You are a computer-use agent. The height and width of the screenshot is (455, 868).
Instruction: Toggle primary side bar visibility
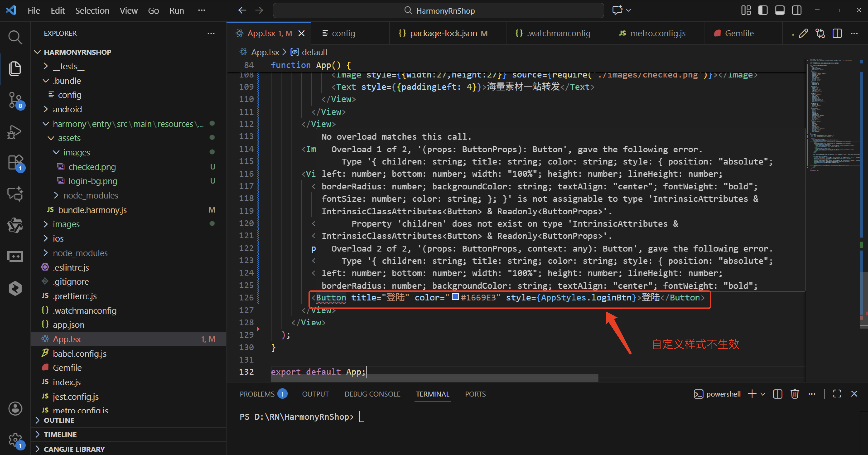click(763, 10)
